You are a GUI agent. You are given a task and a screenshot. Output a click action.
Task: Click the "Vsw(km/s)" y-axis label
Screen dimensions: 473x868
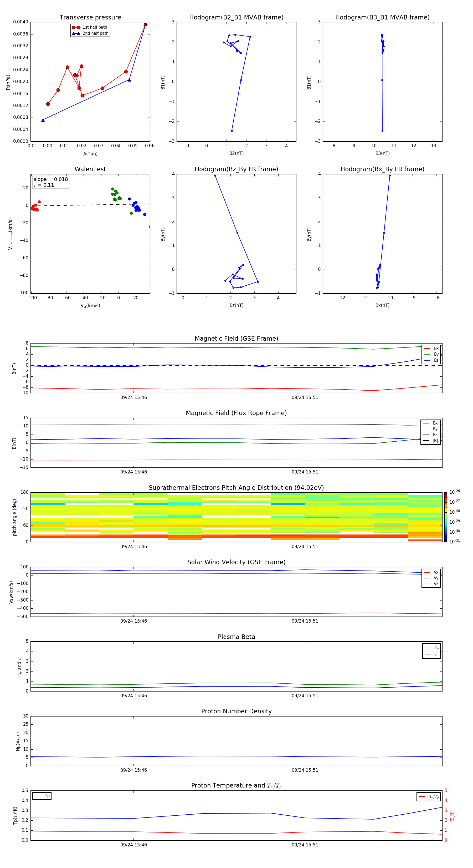11,592
